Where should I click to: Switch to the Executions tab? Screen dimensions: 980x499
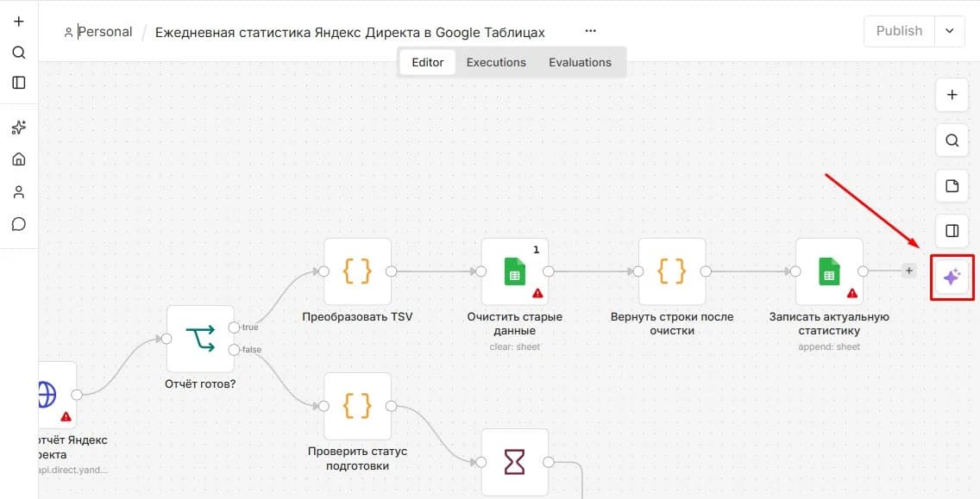click(496, 62)
